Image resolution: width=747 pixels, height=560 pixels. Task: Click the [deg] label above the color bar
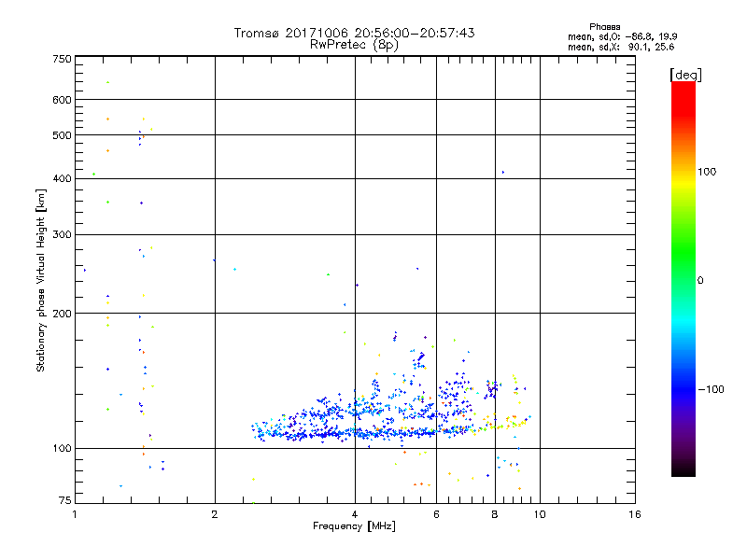pyautogui.click(x=685, y=75)
